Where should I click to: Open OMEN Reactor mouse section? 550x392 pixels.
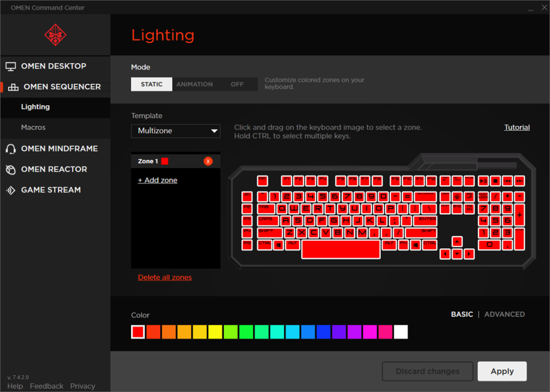[x=54, y=169]
